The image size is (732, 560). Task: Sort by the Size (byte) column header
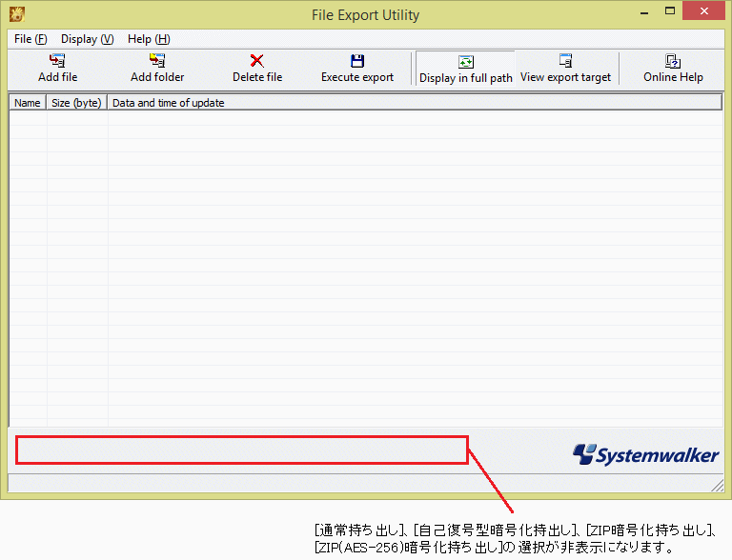point(76,103)
